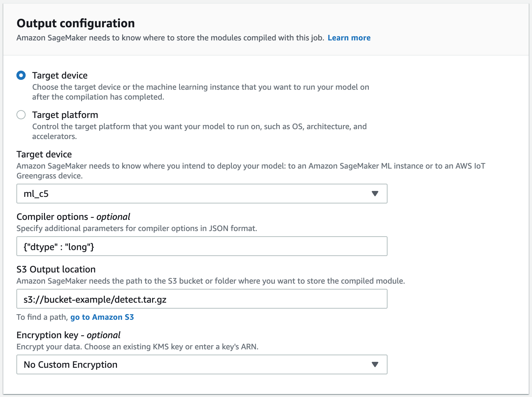Select the Target platform radio button
532x397 pixels.
coord(21,115)
